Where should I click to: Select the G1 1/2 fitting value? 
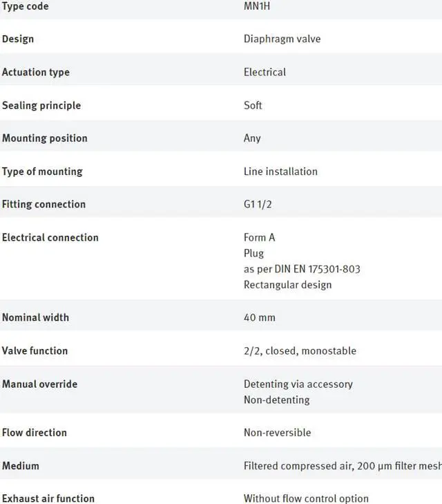tap(259, 205)
